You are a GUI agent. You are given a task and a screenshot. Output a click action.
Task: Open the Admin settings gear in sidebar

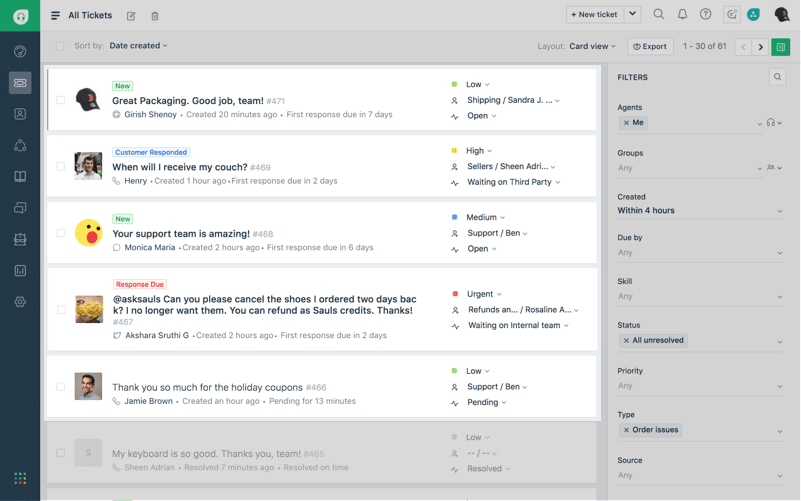click(20, 302)
